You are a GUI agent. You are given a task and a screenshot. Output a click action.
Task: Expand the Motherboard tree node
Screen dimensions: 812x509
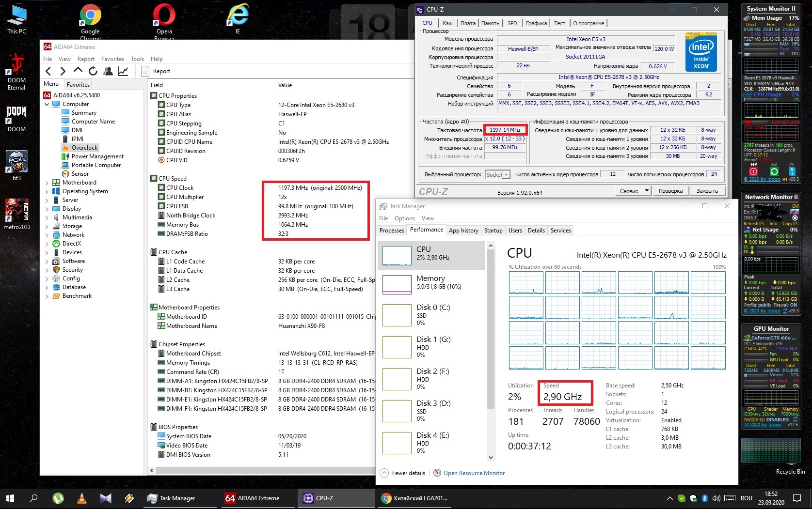tap(47, 183)
